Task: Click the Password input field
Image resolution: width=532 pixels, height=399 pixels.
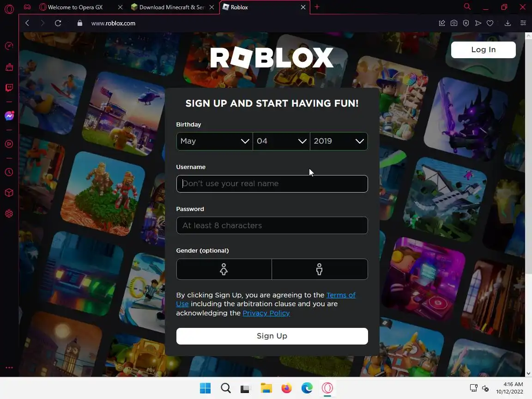Action: point(272,225)
